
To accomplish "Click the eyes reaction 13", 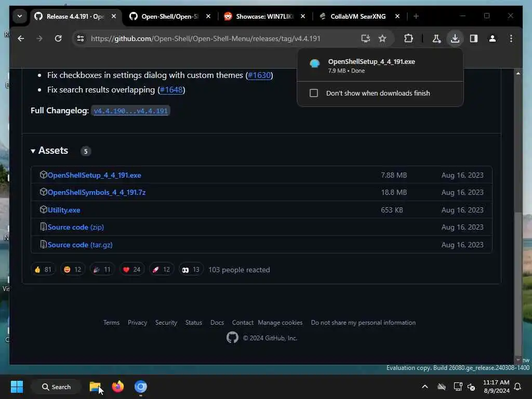I will coord(191,270).
